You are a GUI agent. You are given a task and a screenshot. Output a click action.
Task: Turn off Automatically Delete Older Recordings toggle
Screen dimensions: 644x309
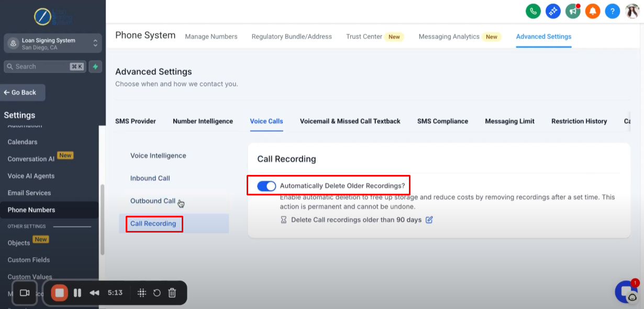267,186
